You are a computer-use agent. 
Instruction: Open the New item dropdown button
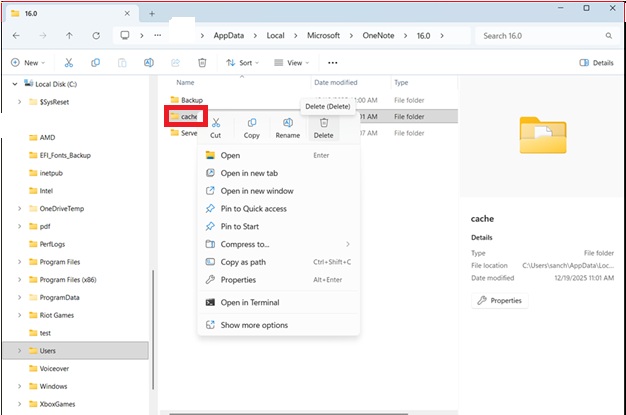(x=30, y=62)
